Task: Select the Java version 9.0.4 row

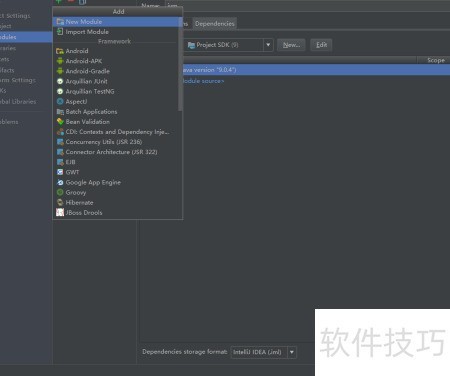Action: (x=316, y=70)
